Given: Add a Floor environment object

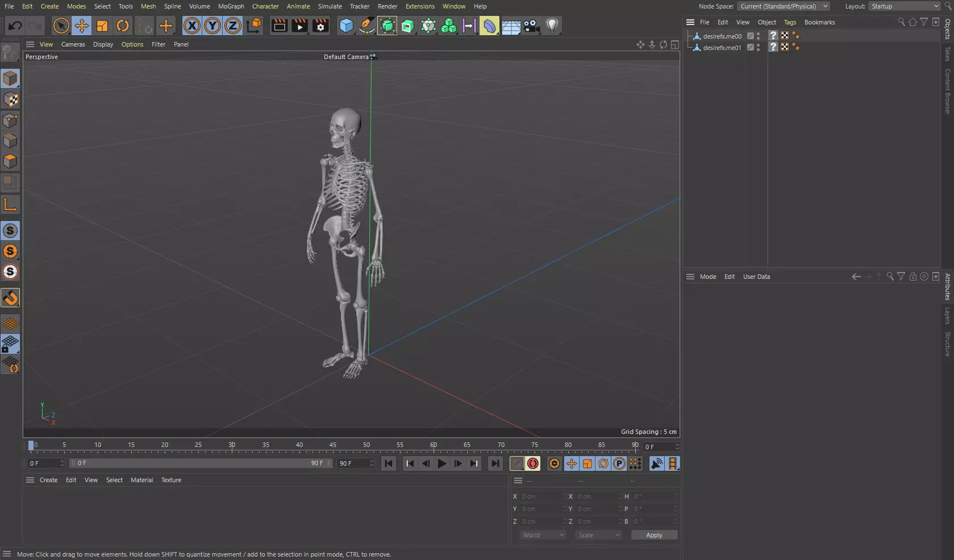Looking at the screenshot, I should point(511,26).
